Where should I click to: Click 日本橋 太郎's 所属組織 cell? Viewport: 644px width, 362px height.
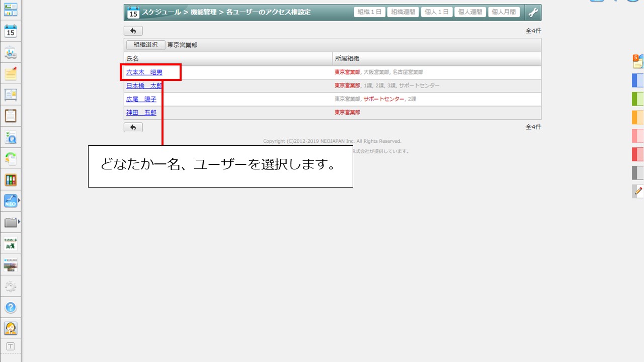[x=437, y=86]
